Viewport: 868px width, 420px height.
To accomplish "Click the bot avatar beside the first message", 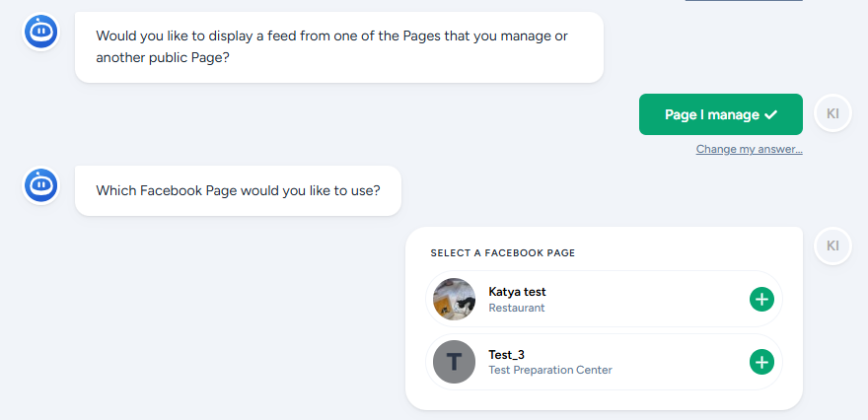I will click(x=41, y=31).
